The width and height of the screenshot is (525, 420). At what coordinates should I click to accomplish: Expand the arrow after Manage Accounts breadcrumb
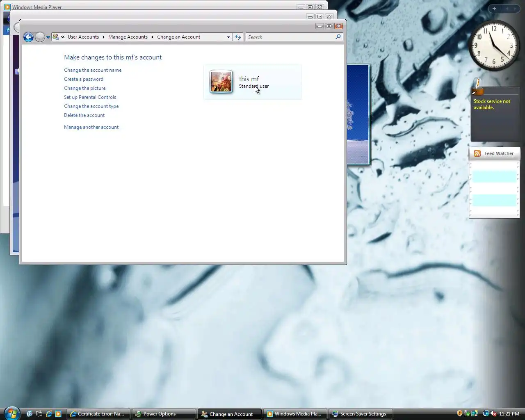coord(152,37)
